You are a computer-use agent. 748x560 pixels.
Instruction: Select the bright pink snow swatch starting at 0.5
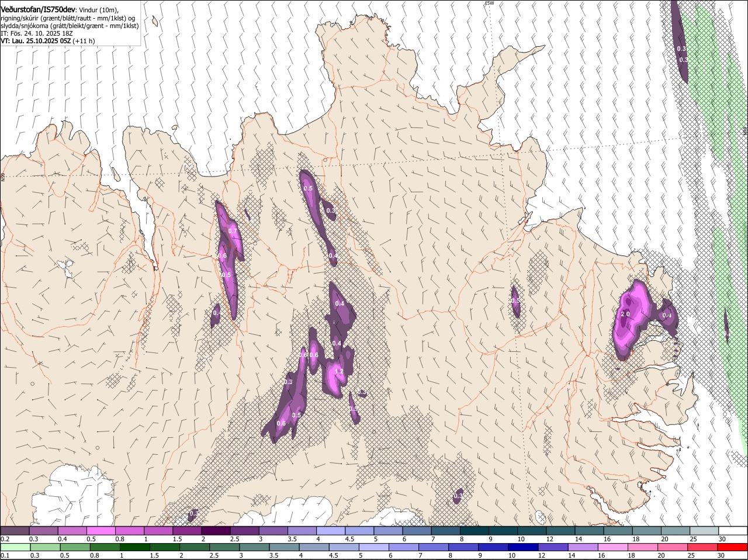click(x=101, y=530)
